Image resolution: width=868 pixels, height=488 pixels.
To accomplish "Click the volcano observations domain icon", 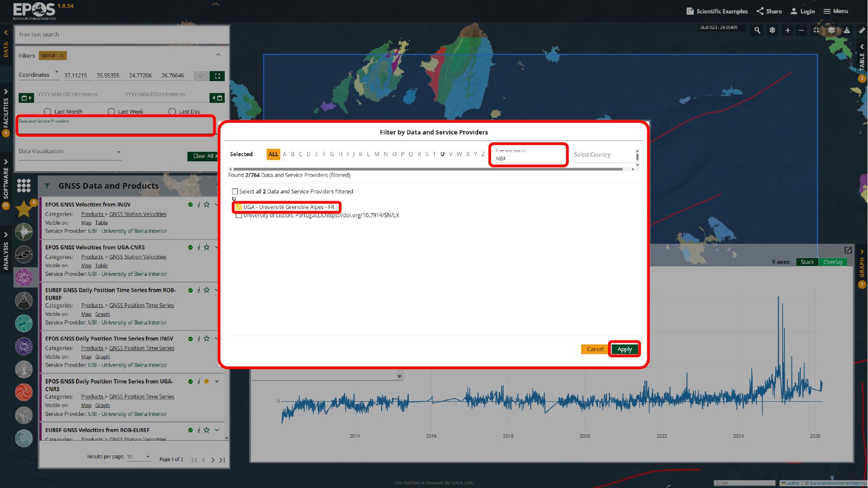I will [24, 301].
